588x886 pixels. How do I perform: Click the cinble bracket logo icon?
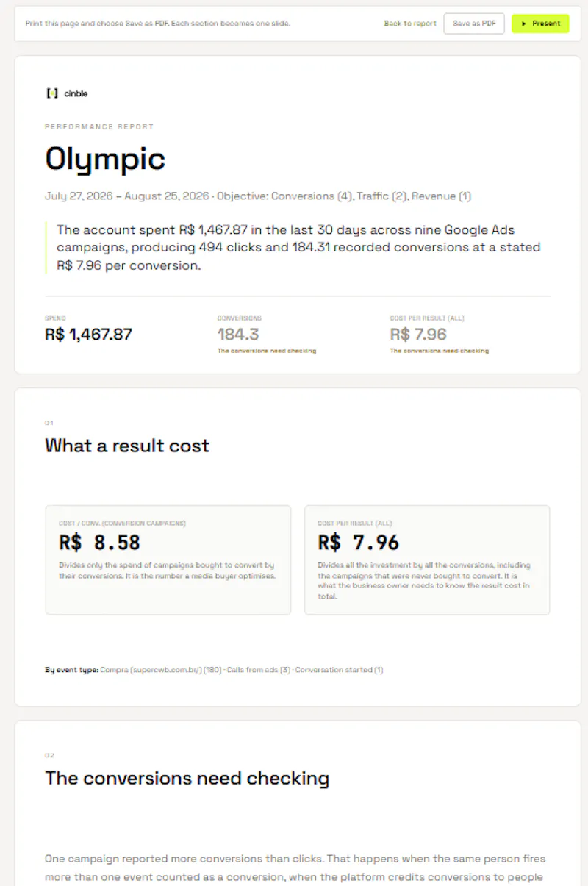[51, 93]
